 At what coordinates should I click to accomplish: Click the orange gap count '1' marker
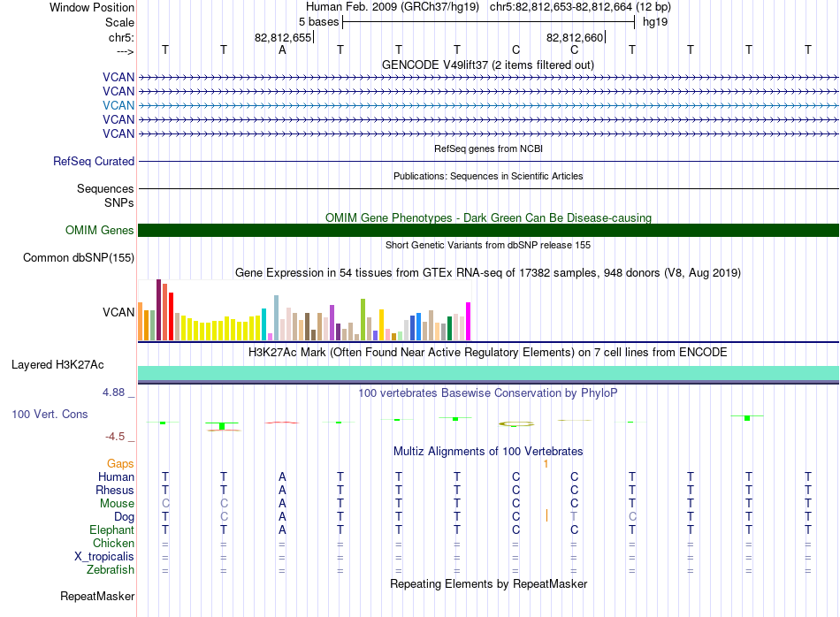tap(546, 464)
